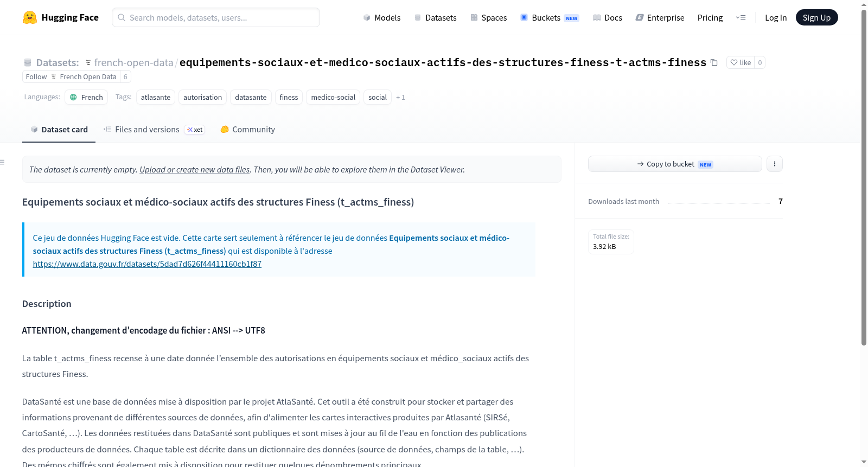Expand the extra navigation menu icon
868x467 pixels.
(x=741, y=17)
